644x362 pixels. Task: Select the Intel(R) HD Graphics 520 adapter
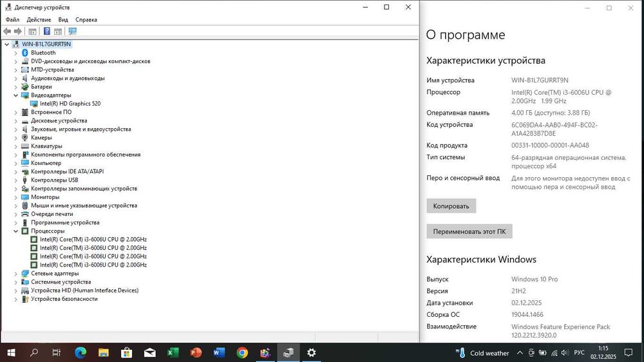[70, 104]
